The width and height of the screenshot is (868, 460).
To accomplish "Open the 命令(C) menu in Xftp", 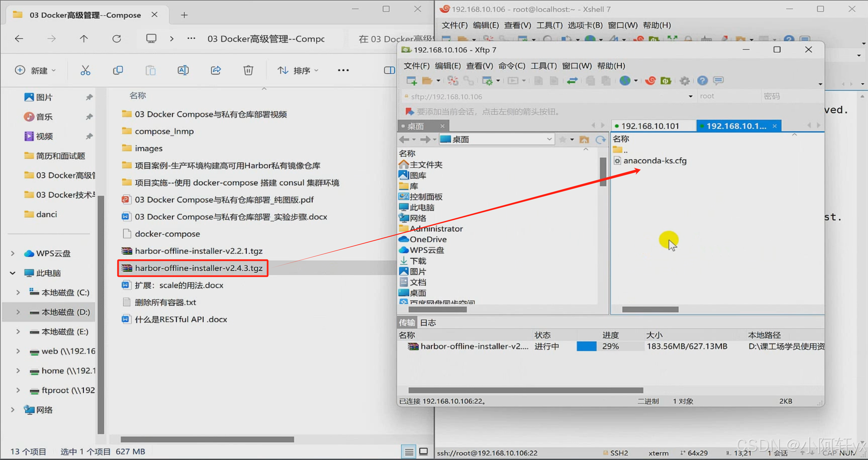I will pyautogui.click(x=512, y=66).
